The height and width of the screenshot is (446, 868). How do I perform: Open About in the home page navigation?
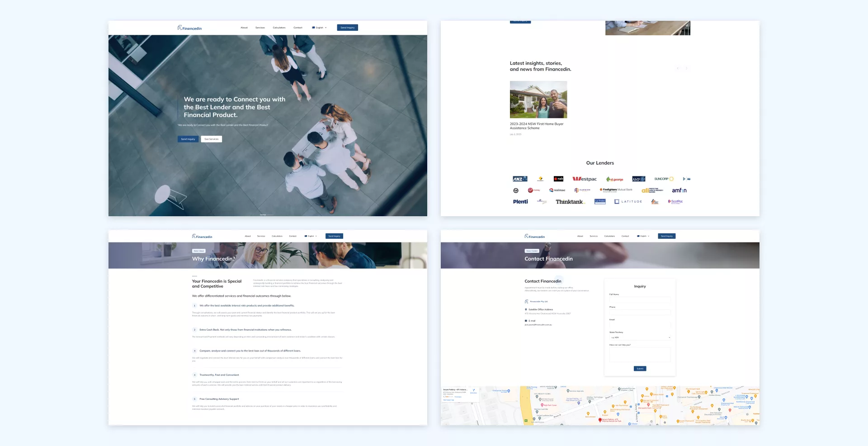point(244,28)
